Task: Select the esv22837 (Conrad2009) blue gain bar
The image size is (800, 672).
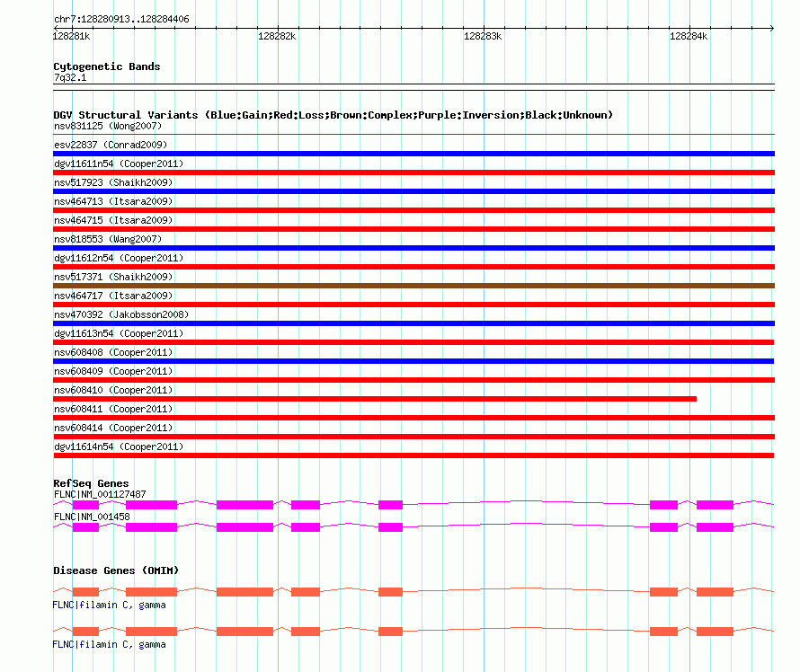Action: [x=413, y=154]
